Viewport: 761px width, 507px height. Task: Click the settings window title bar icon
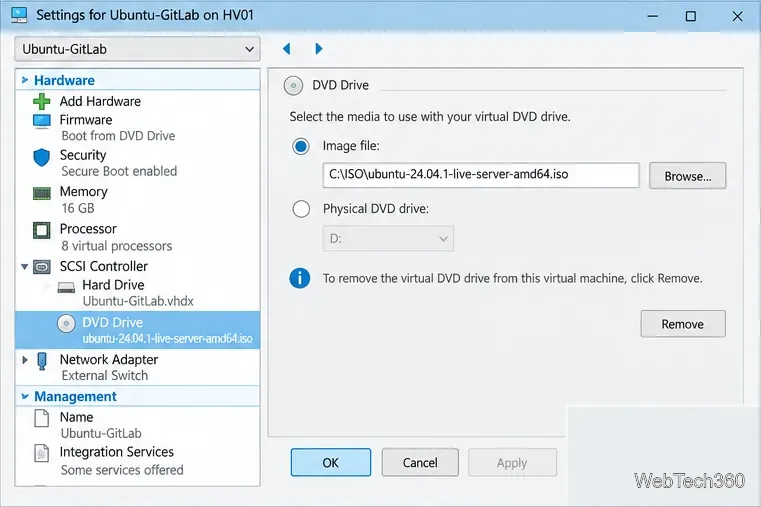coord(19,15)
